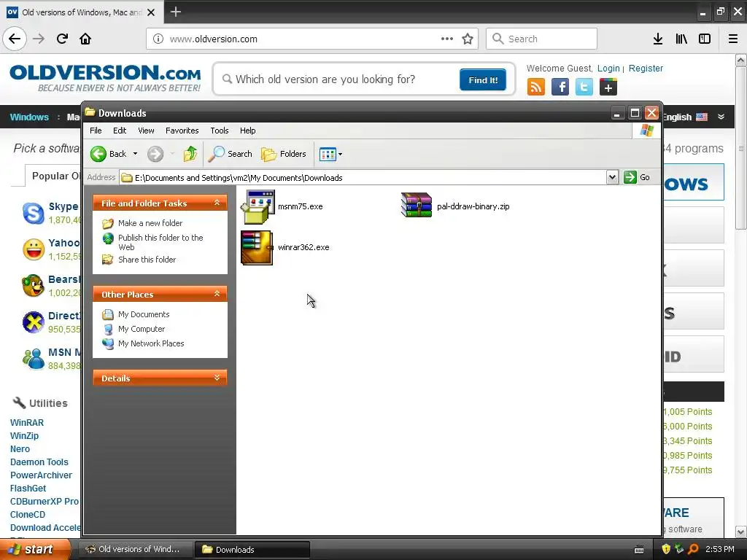Click the Find It! button

(483, 80)
